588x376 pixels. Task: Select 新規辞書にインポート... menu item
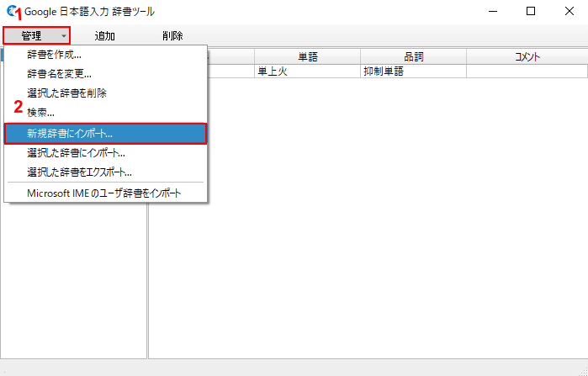click(x=105, y=134)
